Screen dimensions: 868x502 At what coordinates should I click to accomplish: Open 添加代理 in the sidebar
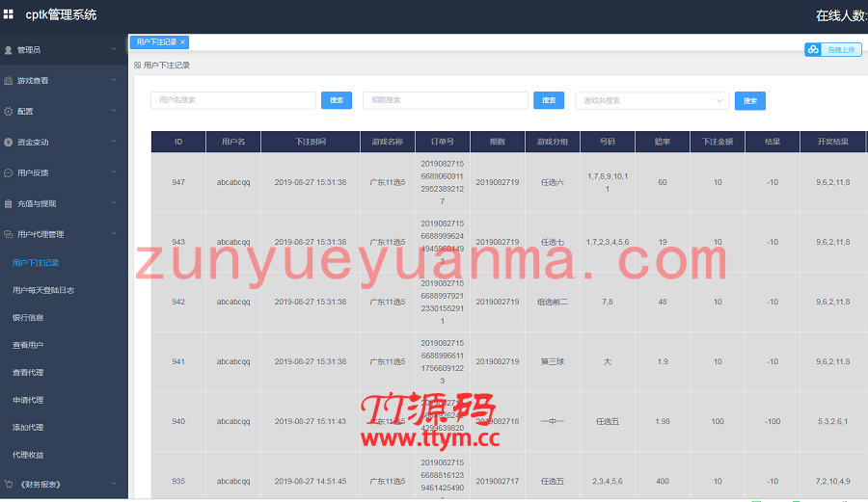point(28,428)
